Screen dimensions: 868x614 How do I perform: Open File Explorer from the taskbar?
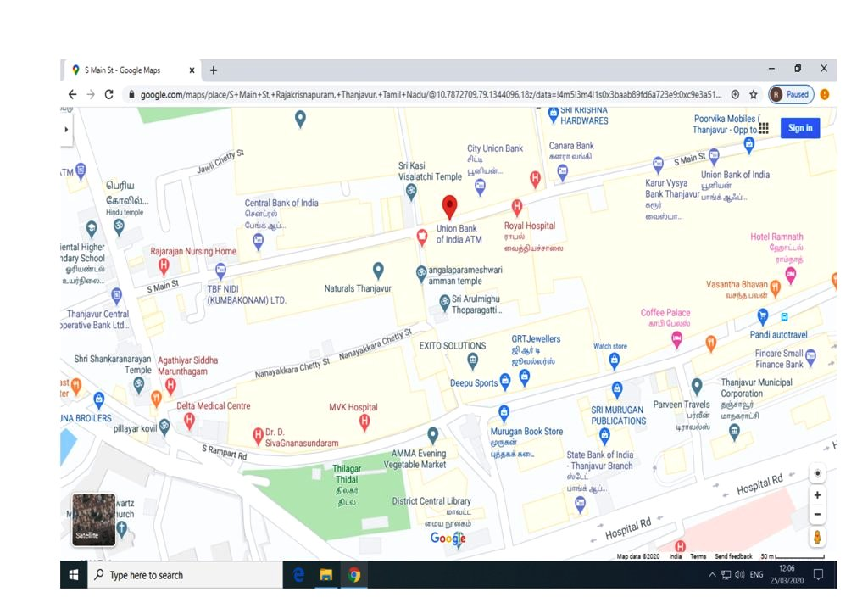point(325,575)
